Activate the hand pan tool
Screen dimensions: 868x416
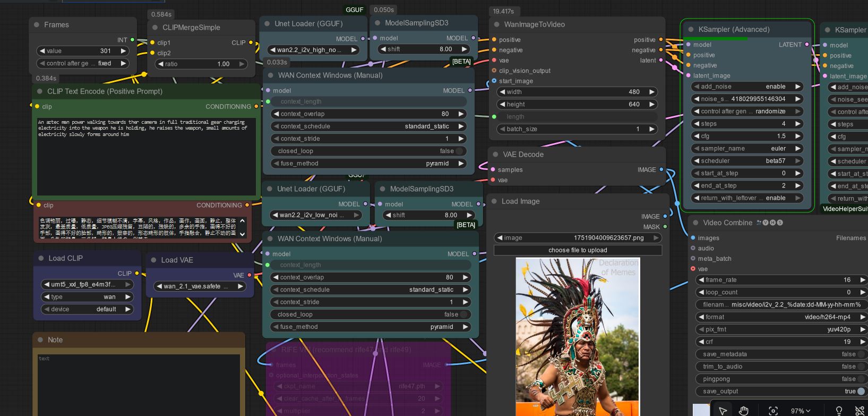pyautogui.click(x=744, y=410)
